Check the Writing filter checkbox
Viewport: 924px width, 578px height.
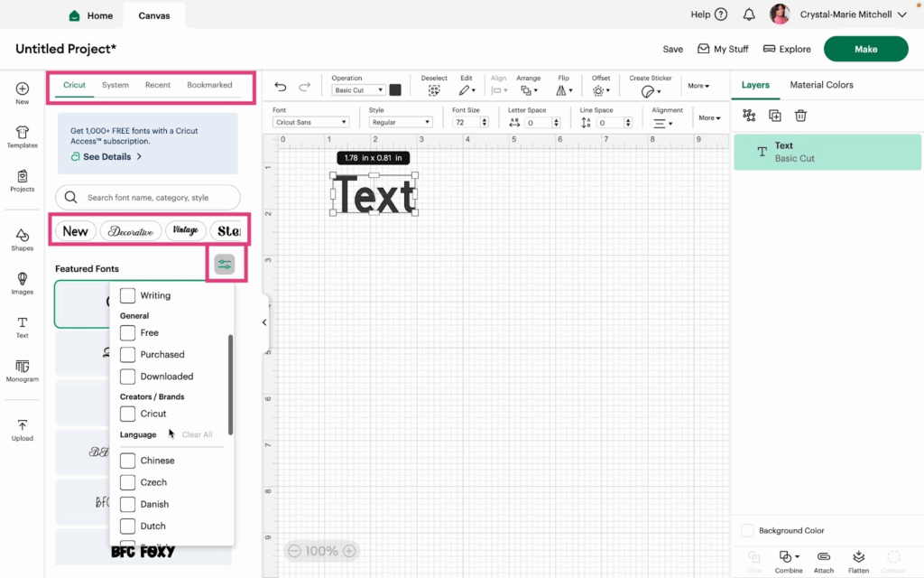click(127, 295)
